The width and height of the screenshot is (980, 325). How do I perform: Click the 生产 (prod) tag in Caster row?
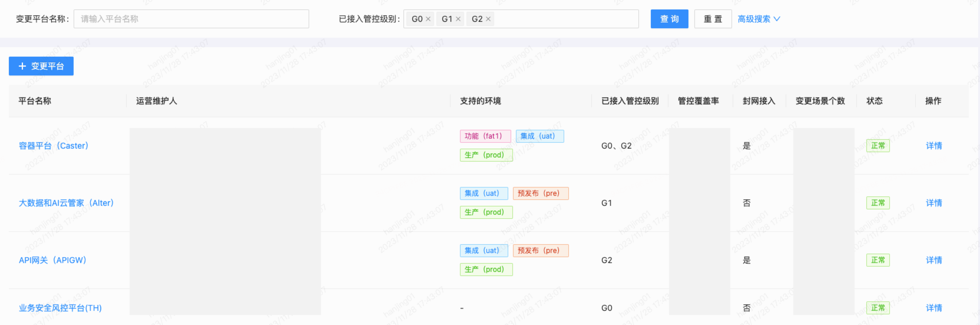point(486,155)
